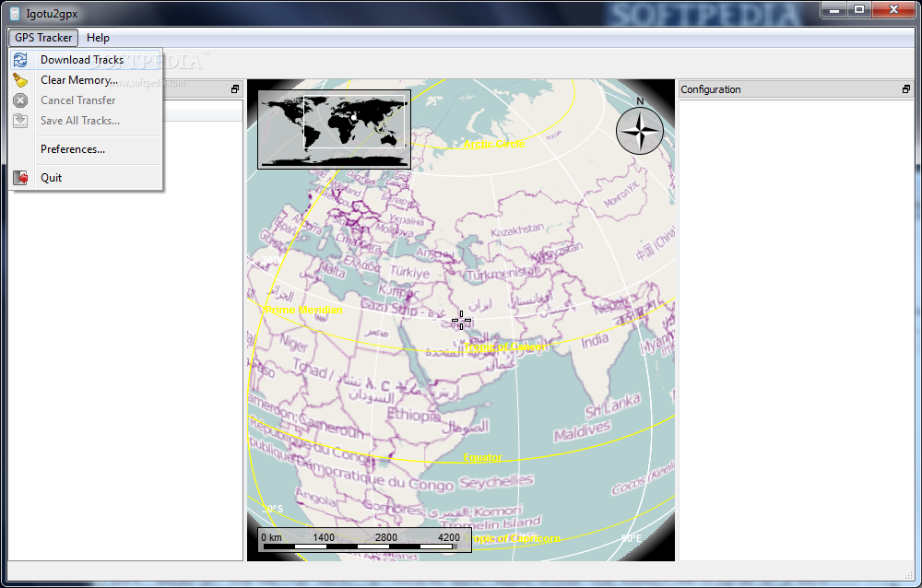Click the Seychelles map label
The height and width of the screenshot is (588, 922).
(496, 482)
